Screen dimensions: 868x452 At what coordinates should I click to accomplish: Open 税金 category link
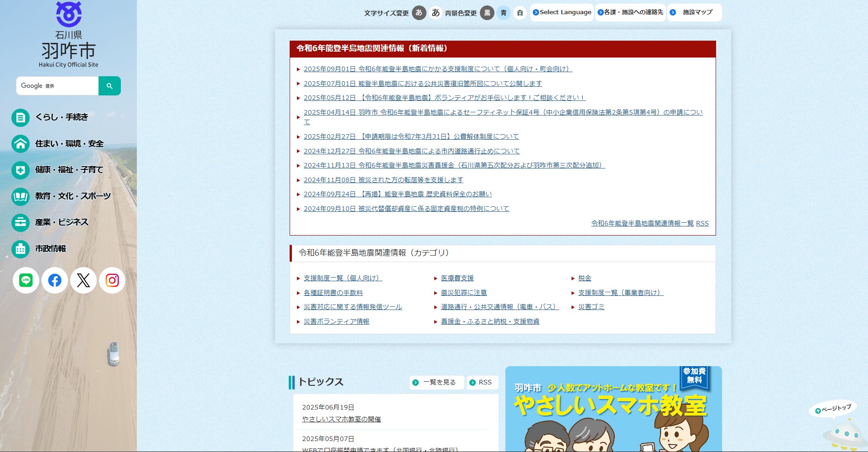pos(585,278)
